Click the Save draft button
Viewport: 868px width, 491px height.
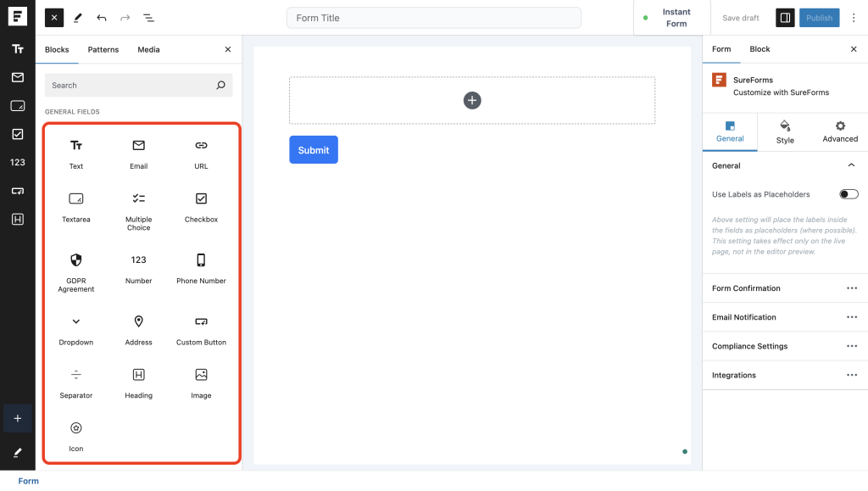tap(739, 17)
